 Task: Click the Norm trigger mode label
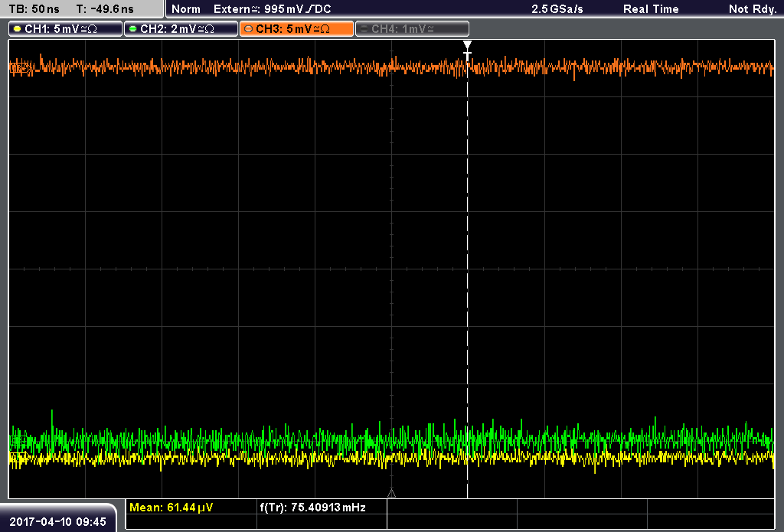click(x=186, y=9)
